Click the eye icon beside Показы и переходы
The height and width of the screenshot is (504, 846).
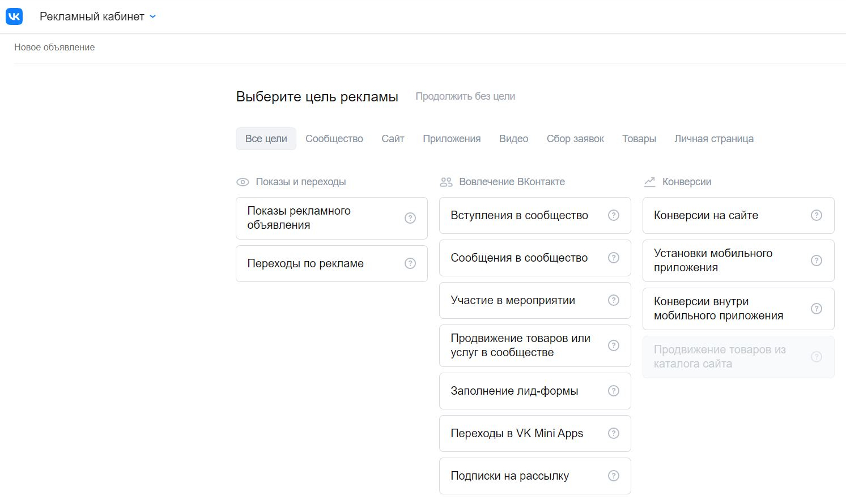point(243,182)
